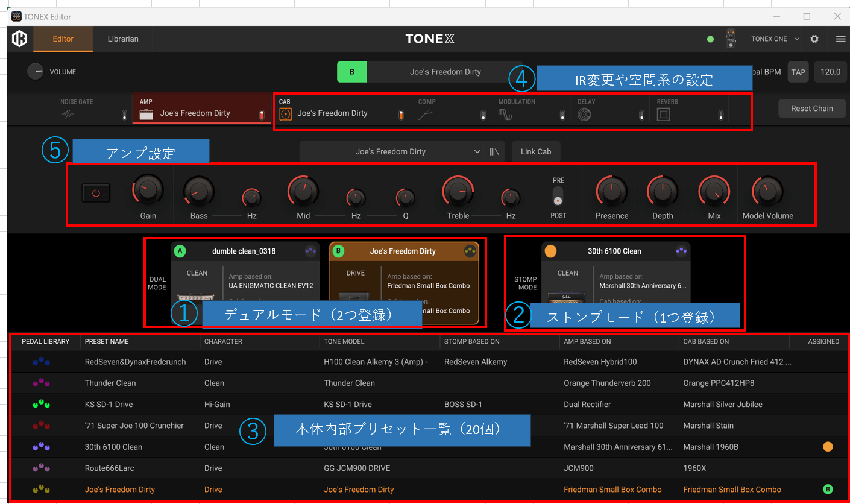Screen dimensions: 850x504
Task: Switch to the Editor tab
Action: tap(63, 39)
